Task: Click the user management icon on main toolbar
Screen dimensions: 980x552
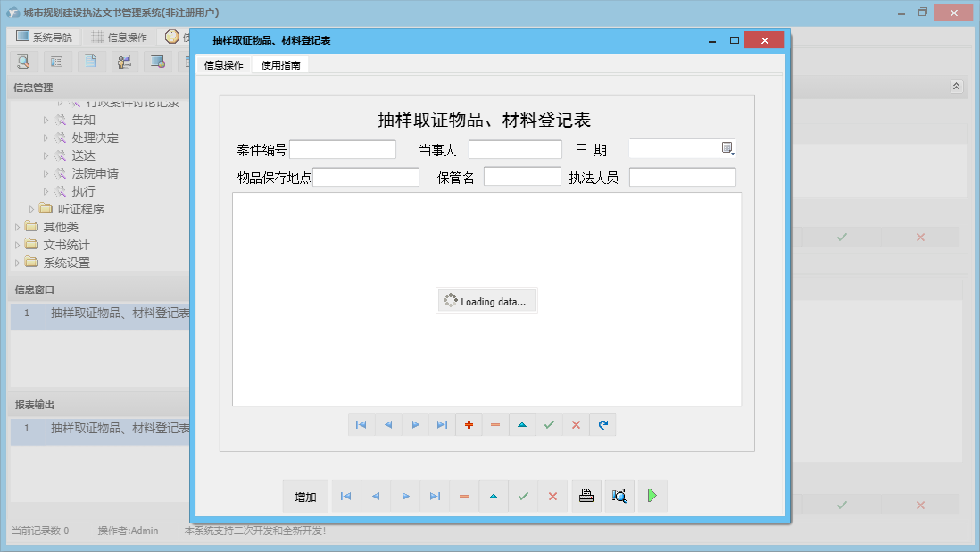Action: point(124,61)
